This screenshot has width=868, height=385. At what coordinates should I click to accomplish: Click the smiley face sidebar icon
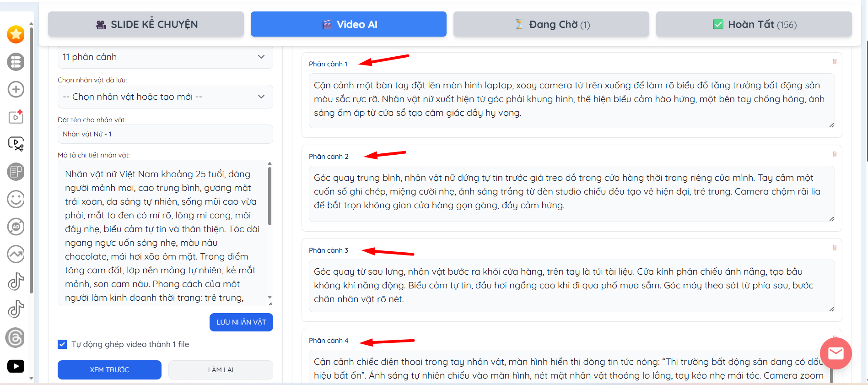tap(16, 199)
